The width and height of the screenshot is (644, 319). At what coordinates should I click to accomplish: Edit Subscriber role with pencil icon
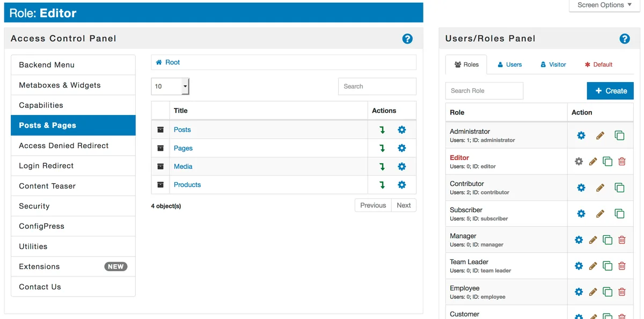coord(600,214)
